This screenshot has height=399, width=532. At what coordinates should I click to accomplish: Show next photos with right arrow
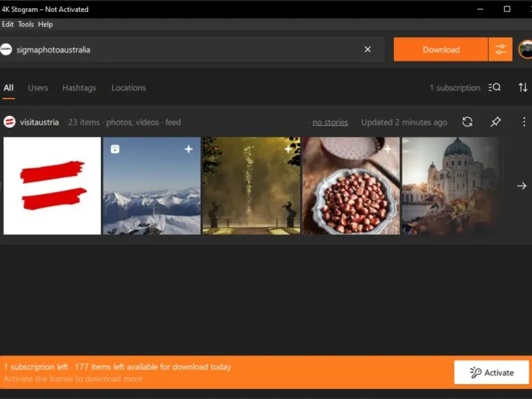[521, 186]
